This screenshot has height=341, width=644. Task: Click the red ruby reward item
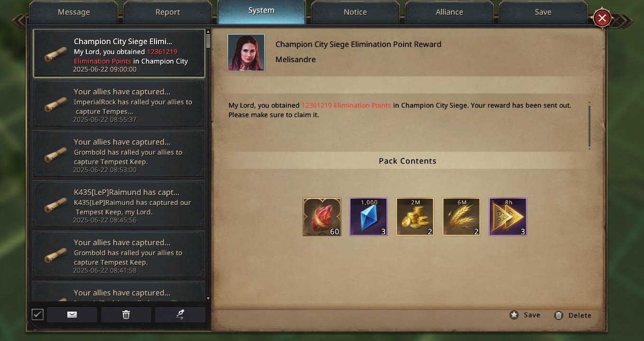coord(322,217)
